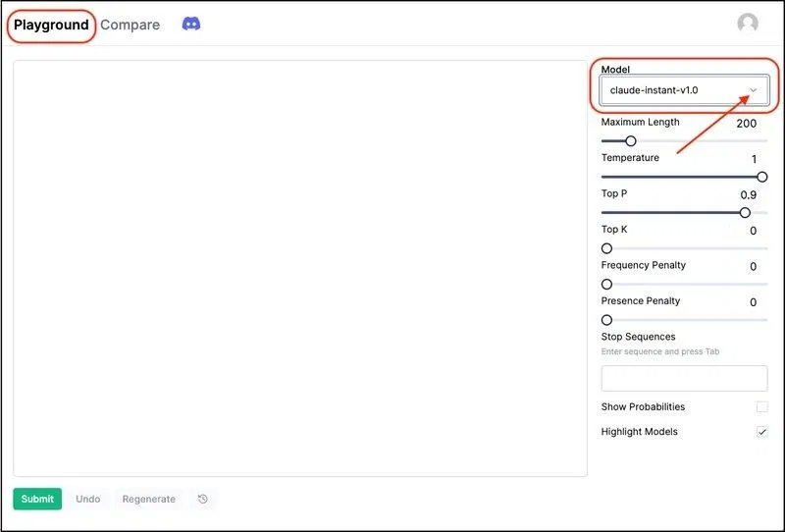Adjust the Temperature slider handle
This screenshot has width=785, height=532.
coord(762,177)
